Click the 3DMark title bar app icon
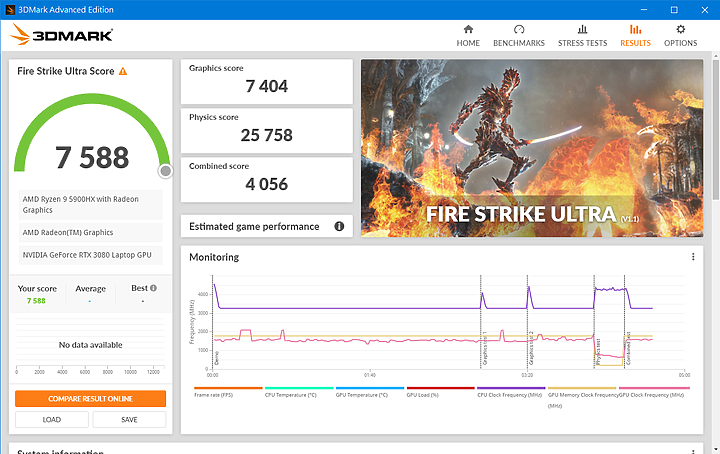Screen dimensions: 720x454 (x=10, y=10)
